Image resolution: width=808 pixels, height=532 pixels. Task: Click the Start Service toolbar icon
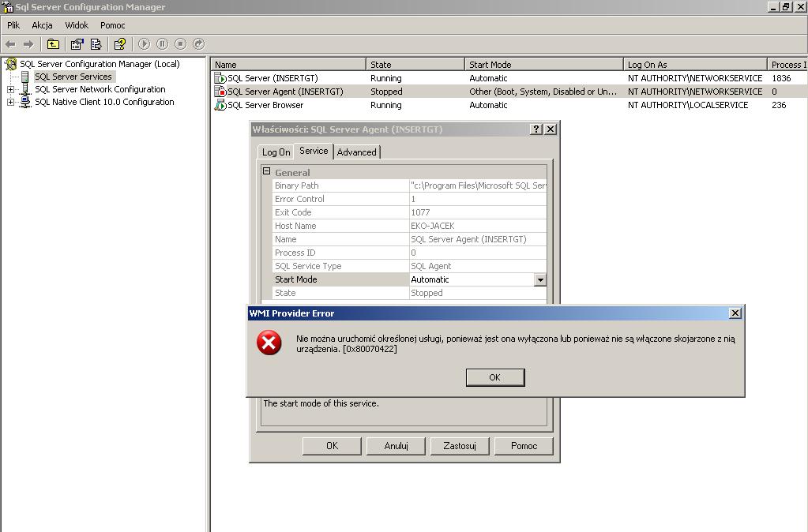point(145,44)
